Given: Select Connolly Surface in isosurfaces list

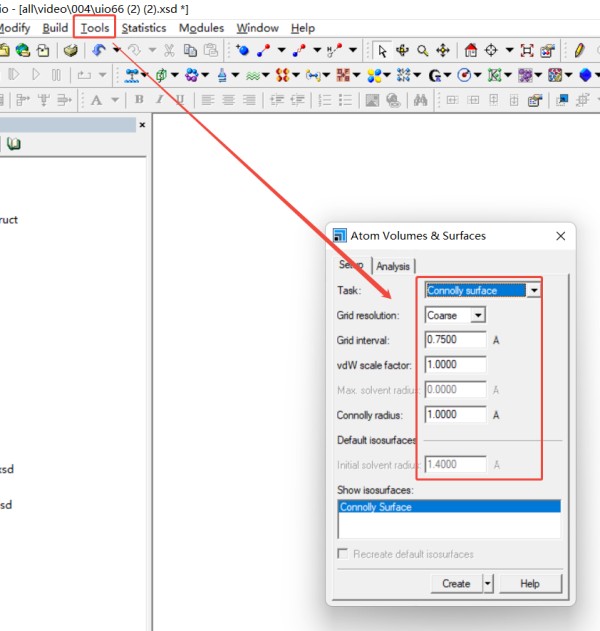Looking at the screenshot, I should point(449,507).
